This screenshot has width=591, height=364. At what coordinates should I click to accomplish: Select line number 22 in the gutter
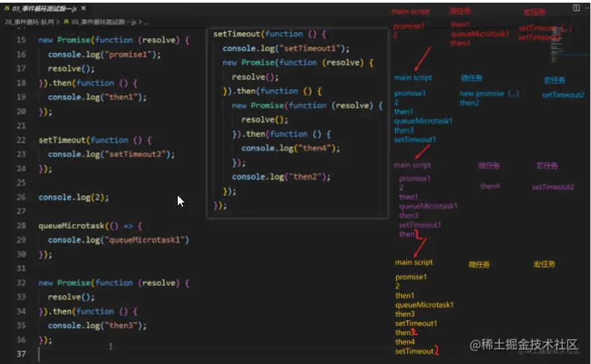coord(21,140)
